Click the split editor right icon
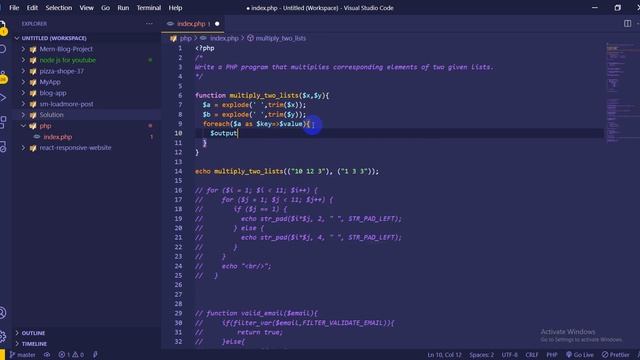Screen dimensions: 640x360 tap(627, 24)
